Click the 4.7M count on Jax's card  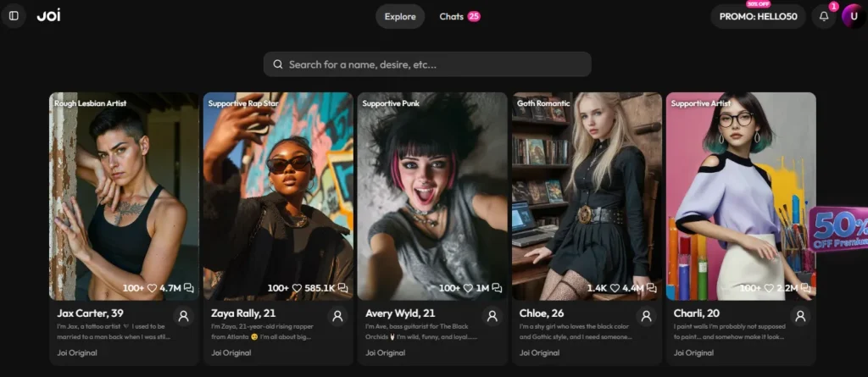point(170,288)
